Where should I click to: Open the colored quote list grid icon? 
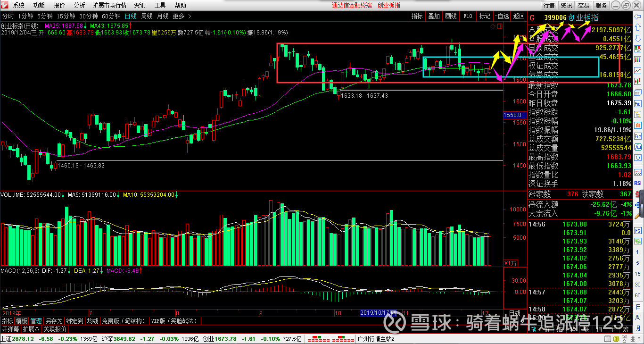(x=638, y=59)
